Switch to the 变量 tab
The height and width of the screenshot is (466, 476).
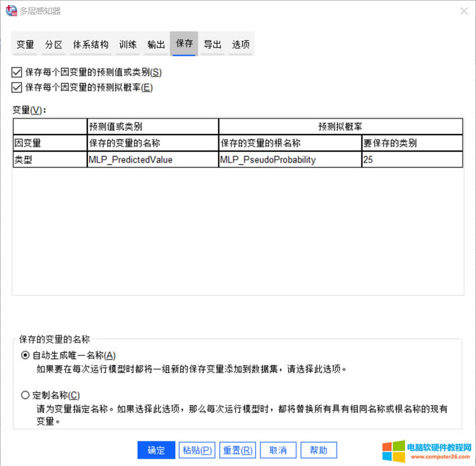pos(25,45)
